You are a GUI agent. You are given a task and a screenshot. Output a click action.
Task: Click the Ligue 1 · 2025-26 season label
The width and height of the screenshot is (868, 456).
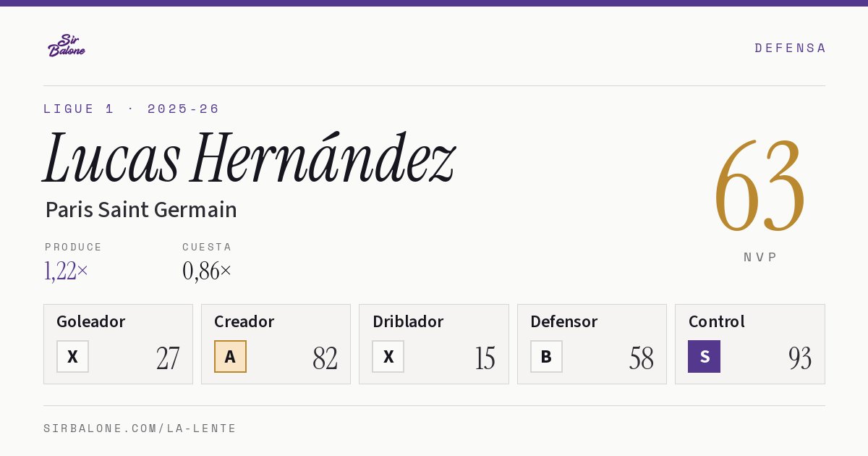[132, 109]
